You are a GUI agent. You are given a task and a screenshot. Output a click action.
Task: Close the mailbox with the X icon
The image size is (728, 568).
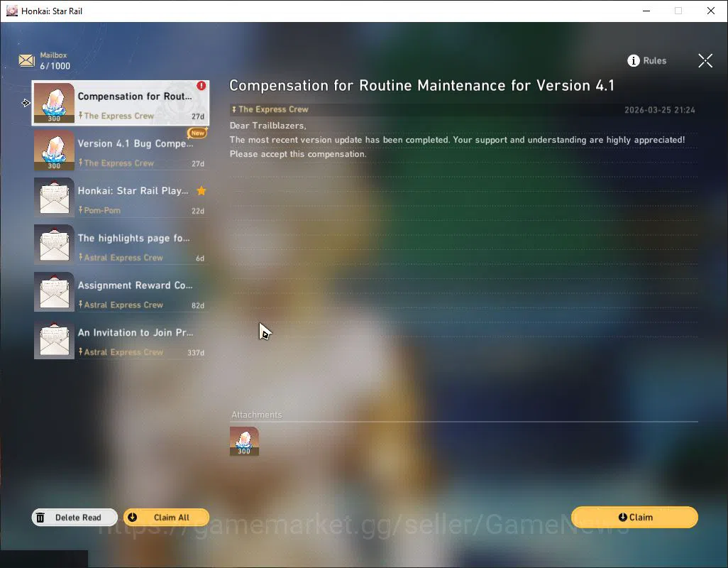pos(705,60)
